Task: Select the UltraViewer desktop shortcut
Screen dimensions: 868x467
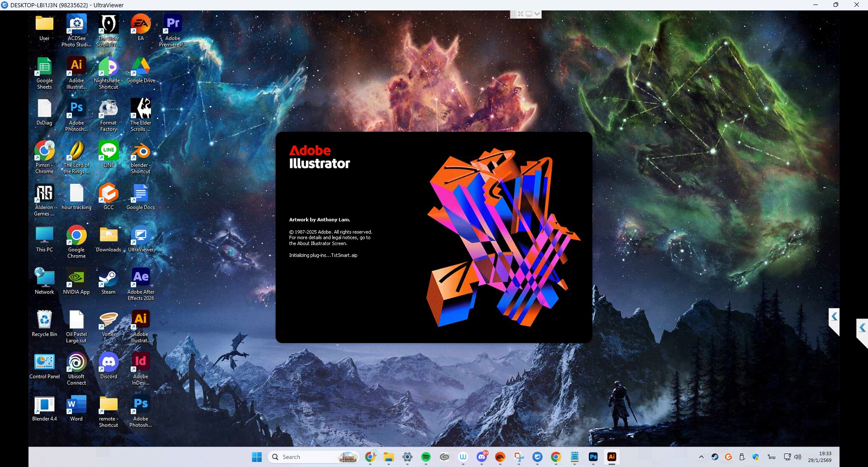Action: tap(141, 239)
